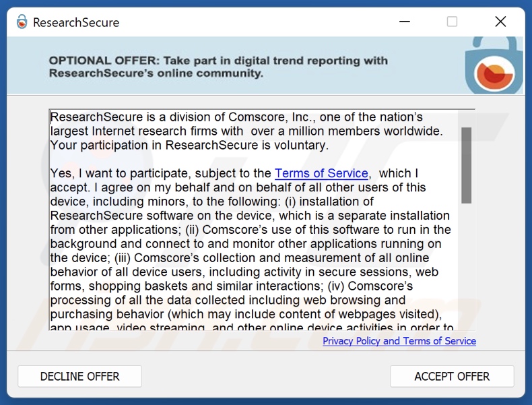The image size is (532, 405).
Task: Click the 'OPTIONAL OFFER' heading text
Action: 218,67
